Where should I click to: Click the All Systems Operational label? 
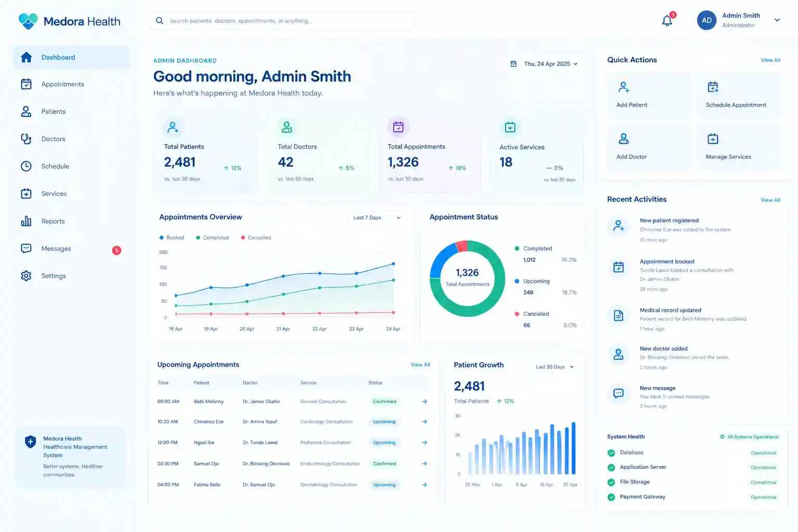[749, 437]
